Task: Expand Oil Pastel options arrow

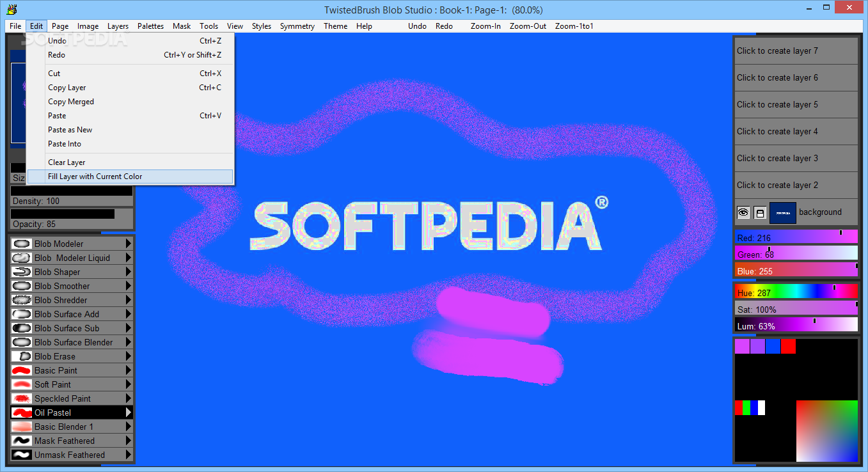Action: (x=129, y=413)
